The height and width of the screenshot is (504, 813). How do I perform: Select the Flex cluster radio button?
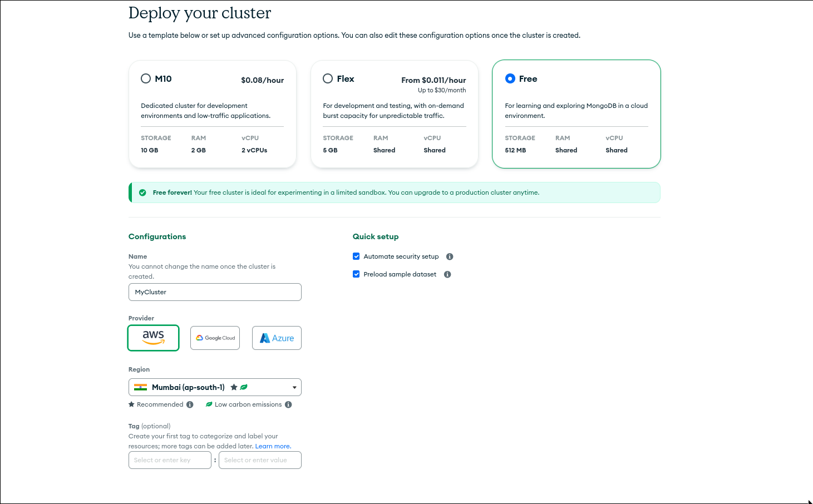click(x=328, y=78)
